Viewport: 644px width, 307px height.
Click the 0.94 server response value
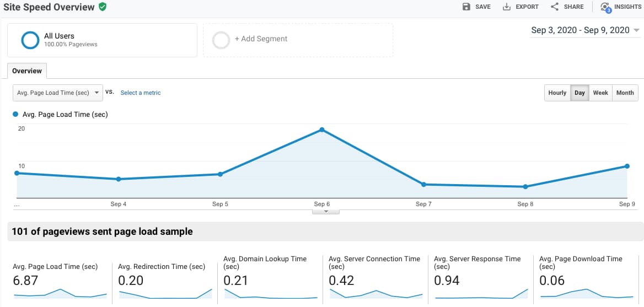pyautogui.click(x=447, y=281)
